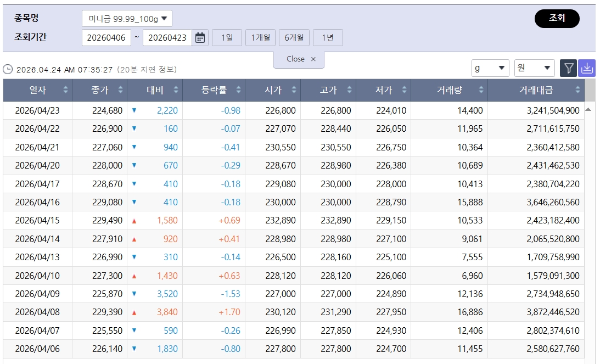Click the up arrow for 2026/04/14

134,239
